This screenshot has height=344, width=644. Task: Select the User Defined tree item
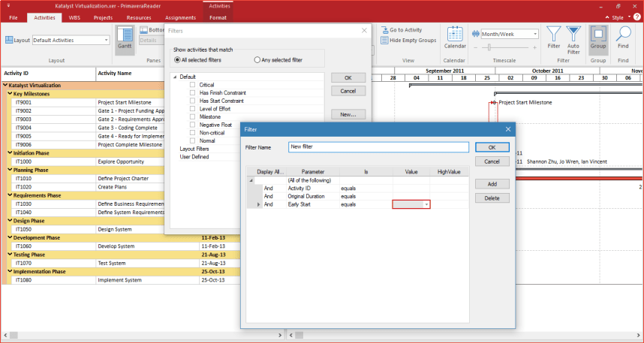(x=194, y=156)
